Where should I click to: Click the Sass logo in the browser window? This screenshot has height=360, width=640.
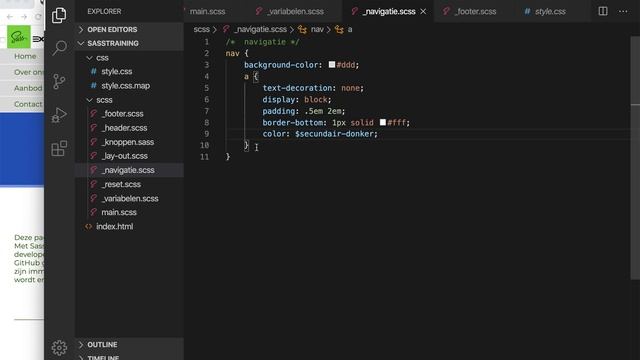19,37
